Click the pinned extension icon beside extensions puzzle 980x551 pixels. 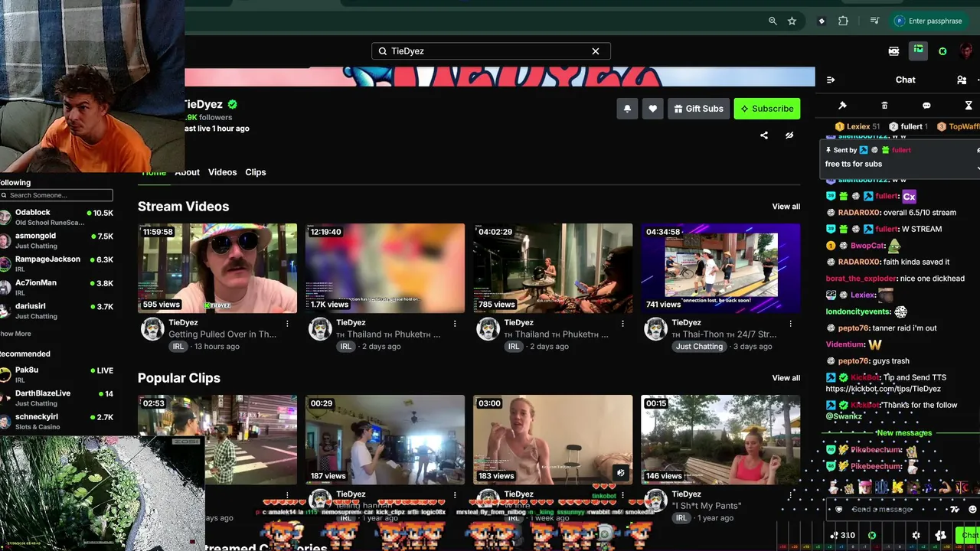click(822, 21)
